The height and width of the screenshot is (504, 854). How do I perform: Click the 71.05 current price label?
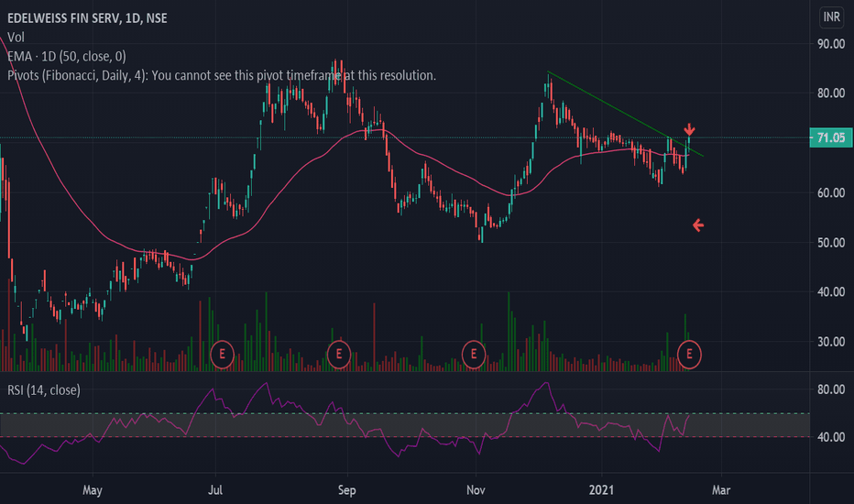(830, 137)
